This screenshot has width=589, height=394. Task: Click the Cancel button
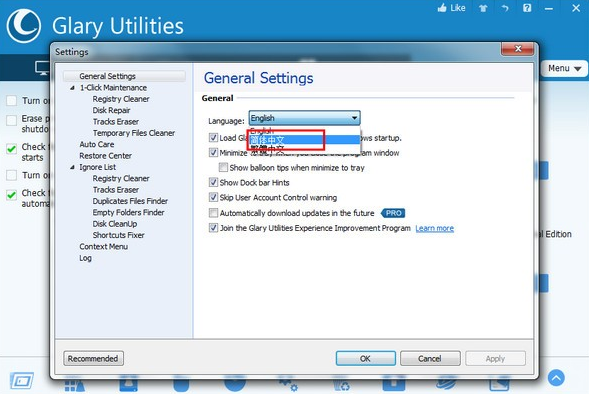click(430, 359)
